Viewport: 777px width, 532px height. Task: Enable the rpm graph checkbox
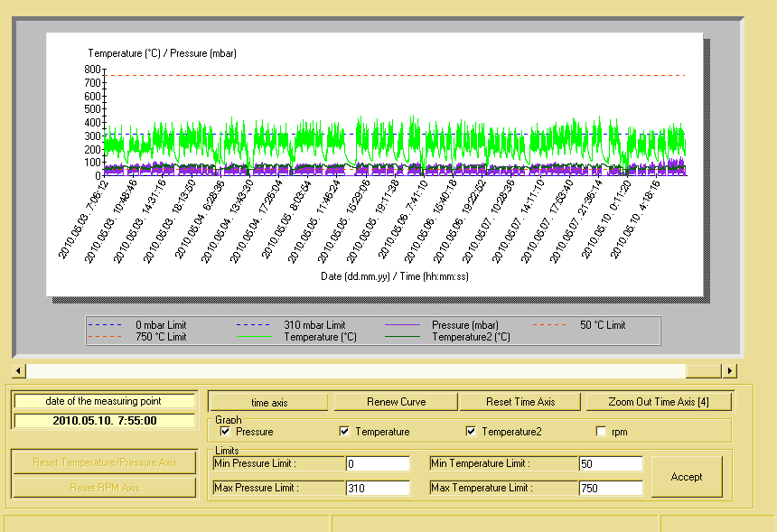601,432
